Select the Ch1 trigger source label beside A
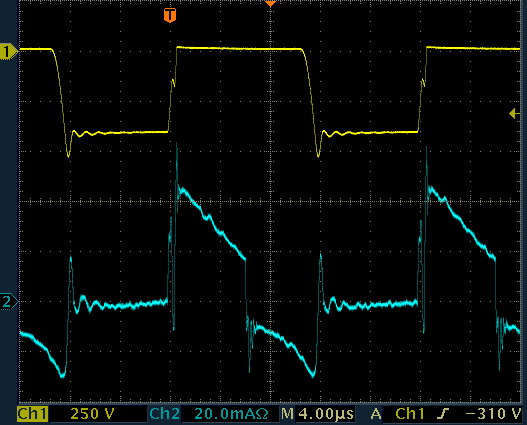527x425 pixels. pos(410,414)
